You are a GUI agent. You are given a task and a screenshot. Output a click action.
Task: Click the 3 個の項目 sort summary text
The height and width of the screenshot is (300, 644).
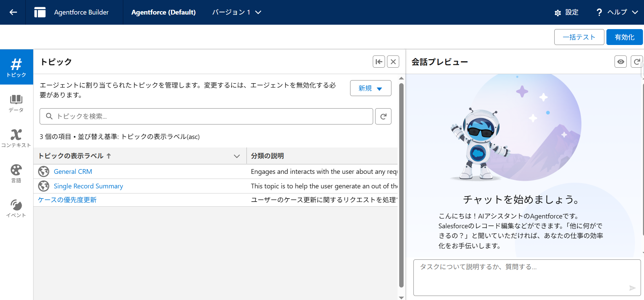(x=120, y=137)
